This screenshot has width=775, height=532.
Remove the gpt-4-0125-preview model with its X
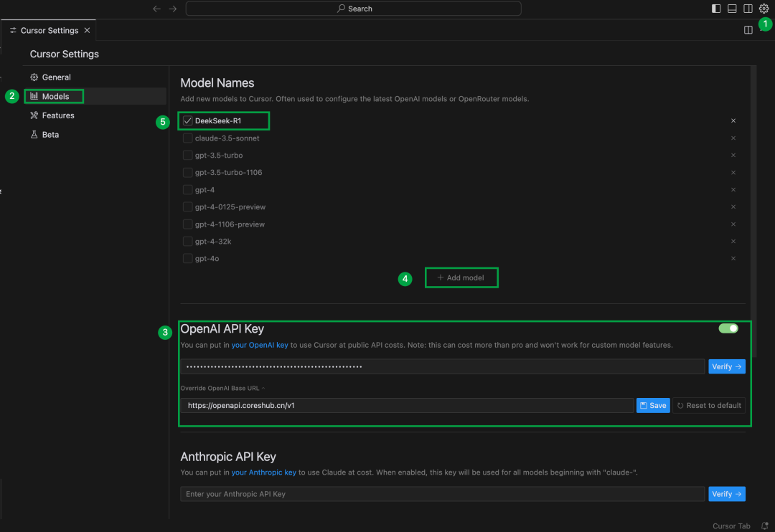coord(733,207)
